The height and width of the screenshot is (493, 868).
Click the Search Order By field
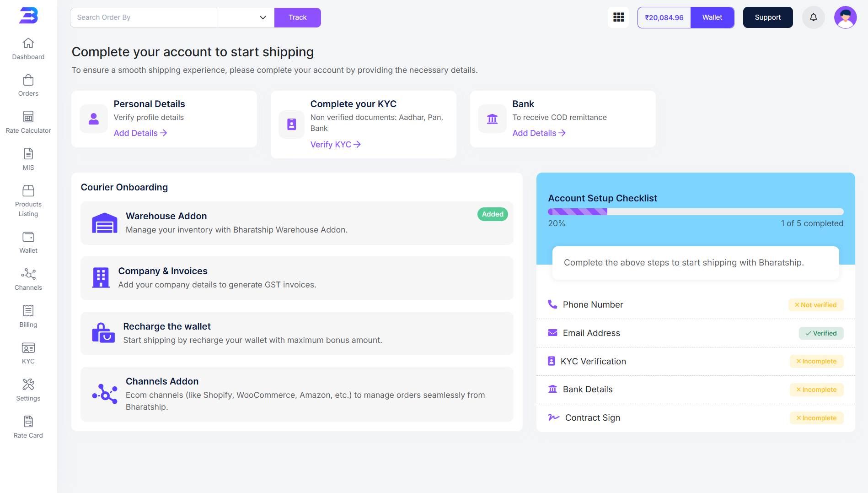point(144,17)
